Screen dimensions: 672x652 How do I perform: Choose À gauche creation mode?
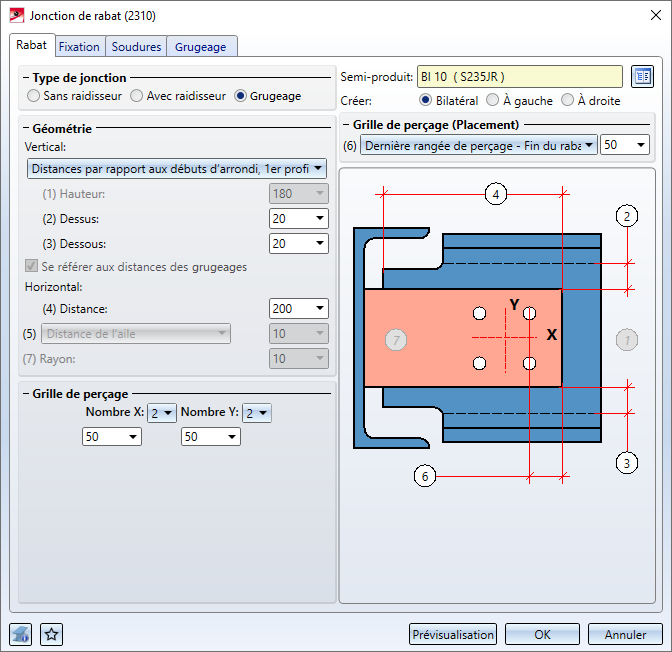[x=519, y=100]
